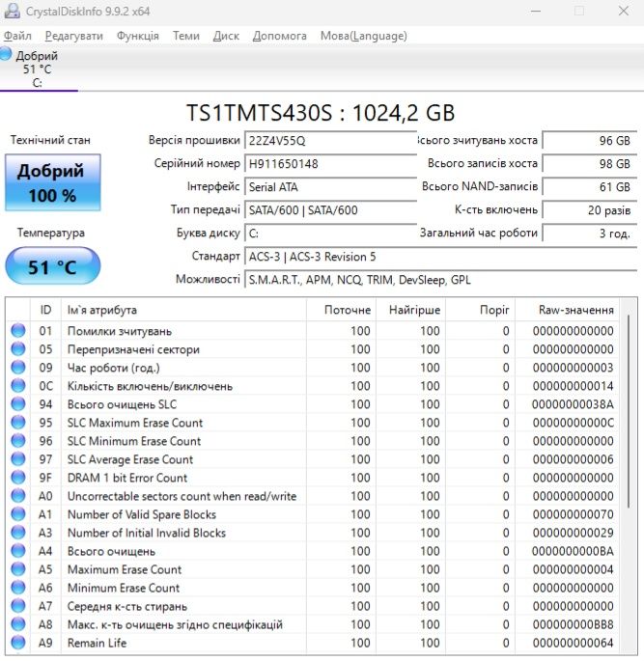Select the 'Час роботи (год.)' attribute name
This screenshot has width=644, height=661.
click(114, 368)
